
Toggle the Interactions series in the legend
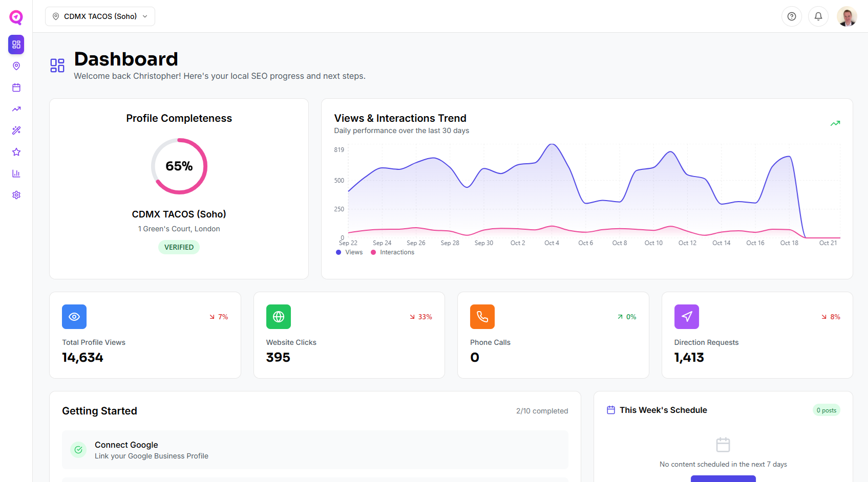pos(392,252)
